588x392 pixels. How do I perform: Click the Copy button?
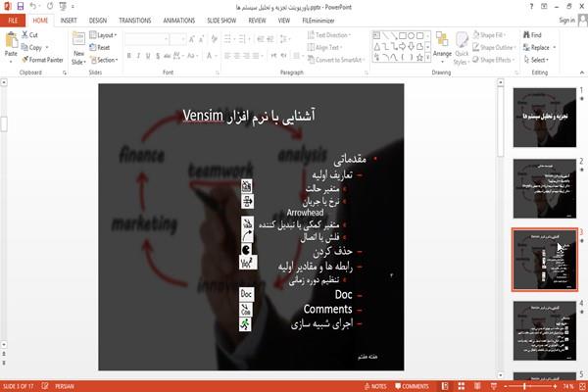pos(32,47)
